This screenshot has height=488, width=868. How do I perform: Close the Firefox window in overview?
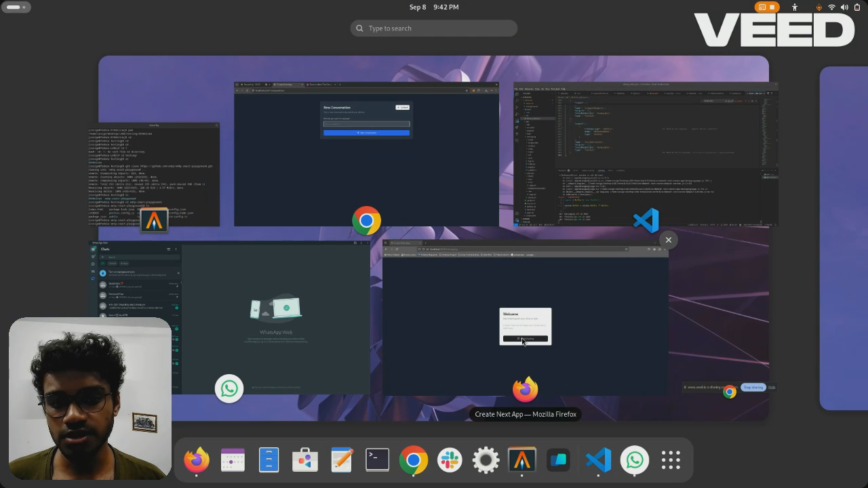[x=669, y=240]
